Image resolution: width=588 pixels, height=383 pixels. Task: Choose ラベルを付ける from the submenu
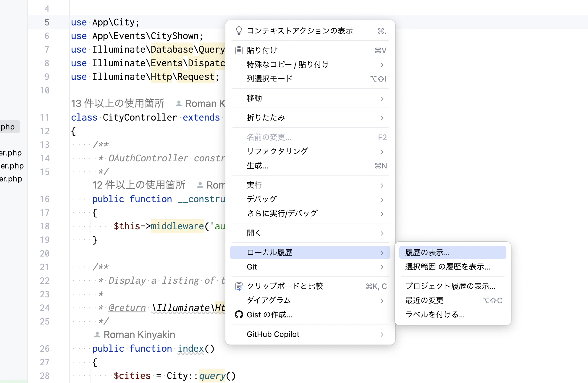pos(435,314)
